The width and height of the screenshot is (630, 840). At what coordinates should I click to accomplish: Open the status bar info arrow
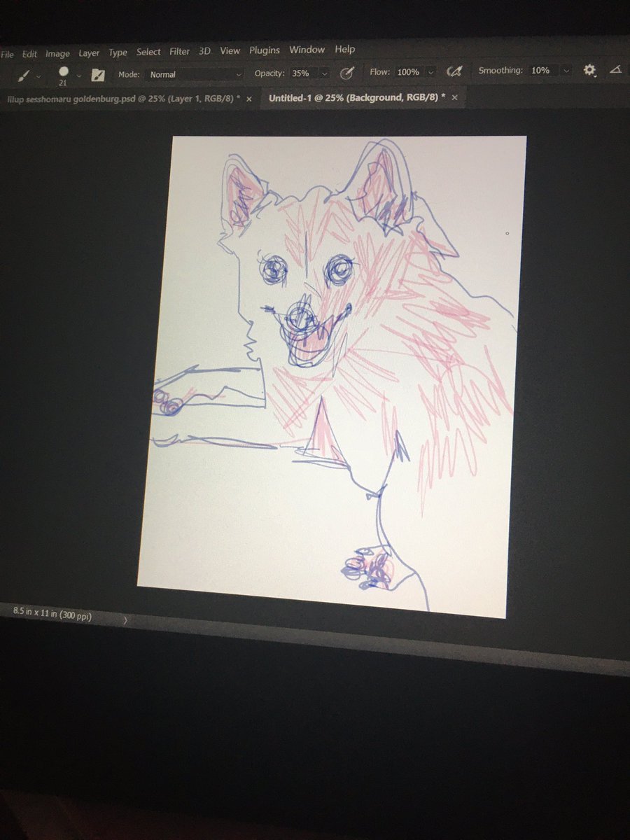[126, 620]
